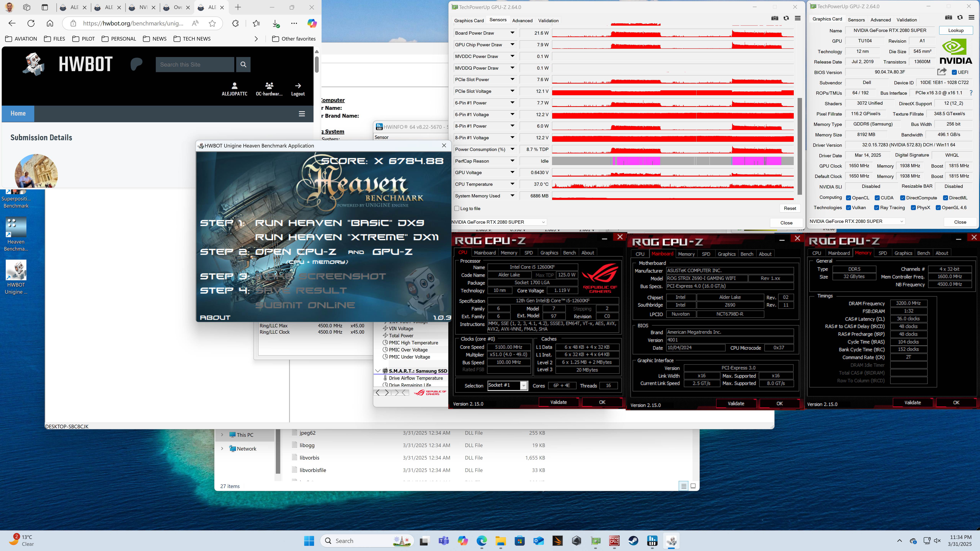Click the Windows Start button
This screenshot has width=980, height=551.
click(309, 540)
